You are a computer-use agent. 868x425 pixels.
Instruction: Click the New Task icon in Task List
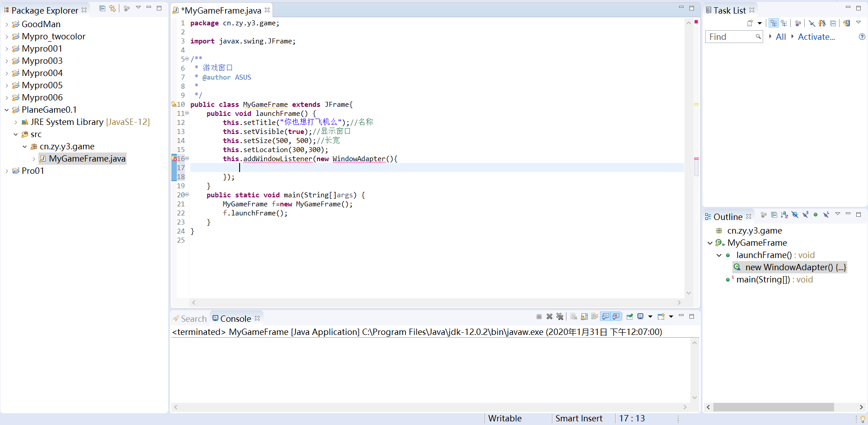[x=750, y=23]
